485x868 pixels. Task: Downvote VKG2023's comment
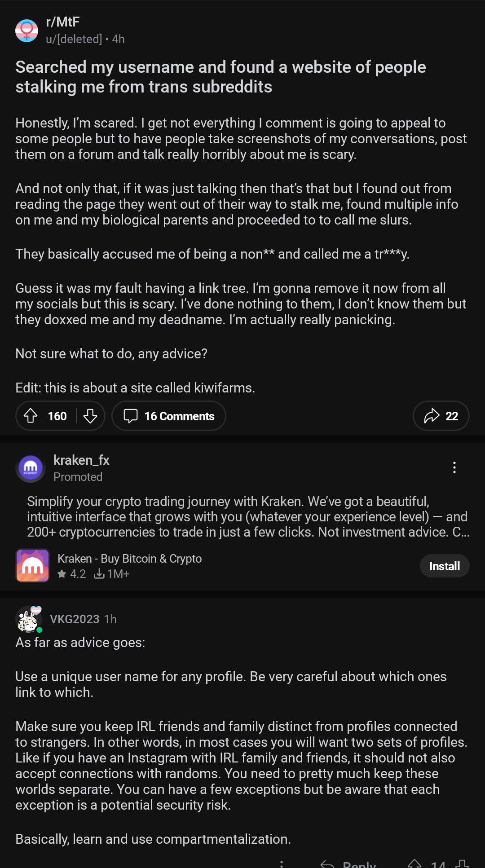462,864
